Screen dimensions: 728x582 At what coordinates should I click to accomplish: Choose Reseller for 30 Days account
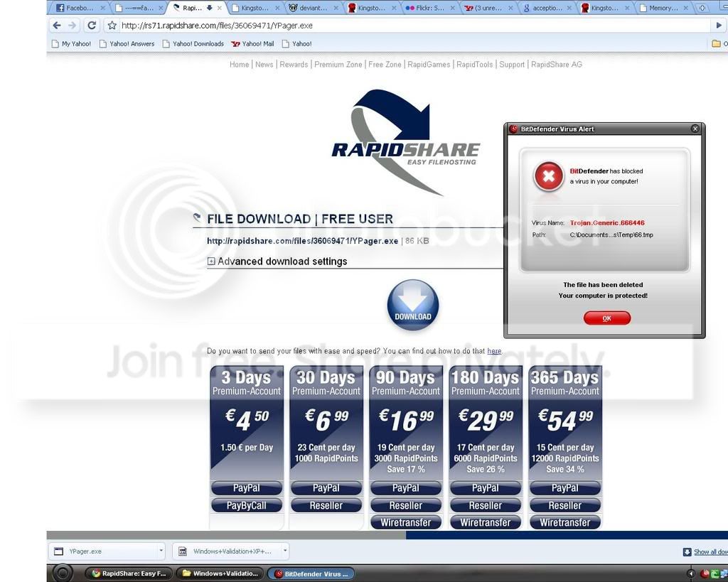pos(326,505)
